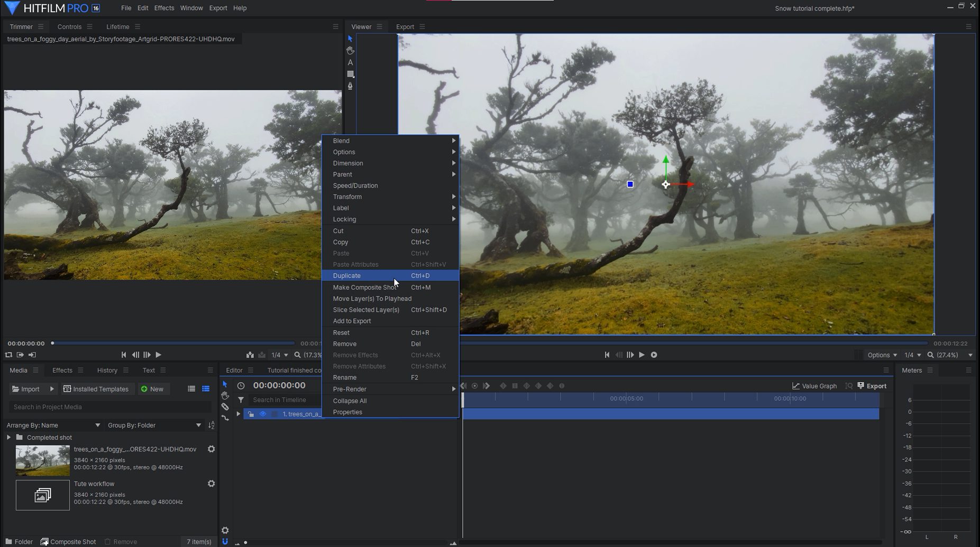Choose Make Composite Shot from context menu

click(390, 288)
